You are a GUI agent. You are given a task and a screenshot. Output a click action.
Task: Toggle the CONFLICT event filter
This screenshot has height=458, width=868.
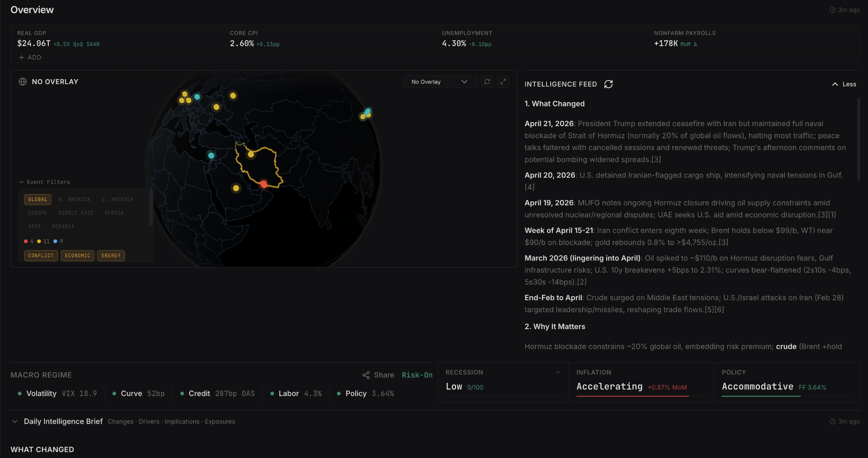pos(41,256)
